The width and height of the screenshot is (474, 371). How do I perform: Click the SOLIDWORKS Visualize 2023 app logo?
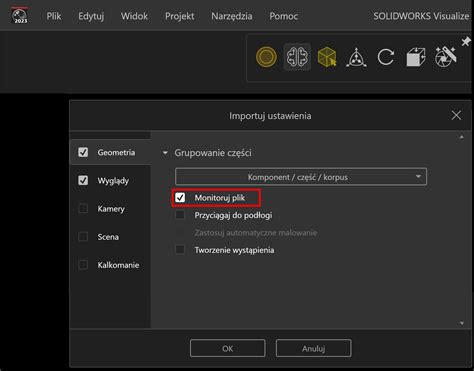pos(19,15)
